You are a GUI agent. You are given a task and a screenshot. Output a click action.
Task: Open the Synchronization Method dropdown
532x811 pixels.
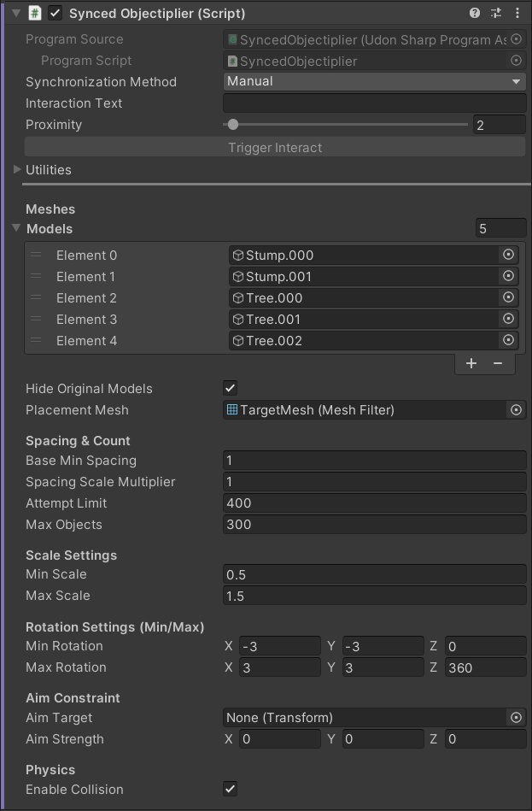click(x=374, y=81)
